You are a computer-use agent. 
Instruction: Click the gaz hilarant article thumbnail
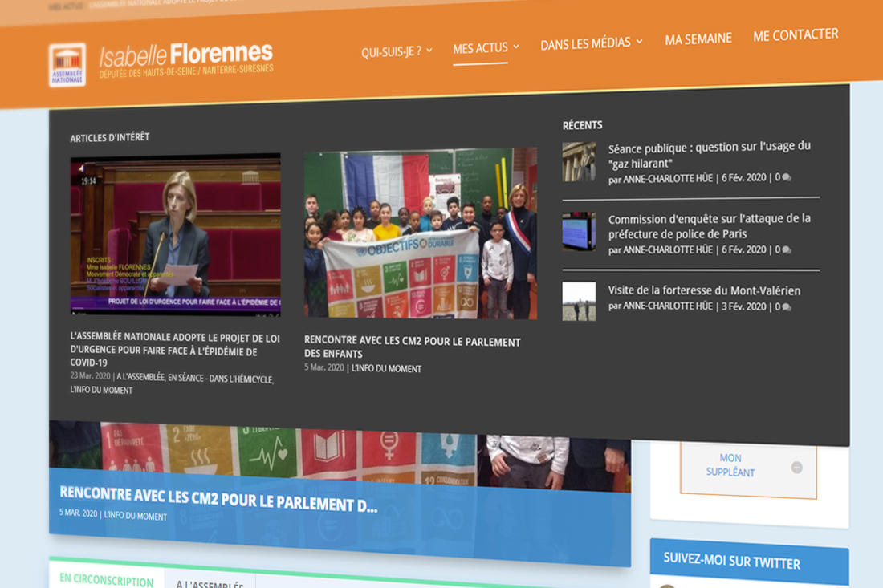579,161
